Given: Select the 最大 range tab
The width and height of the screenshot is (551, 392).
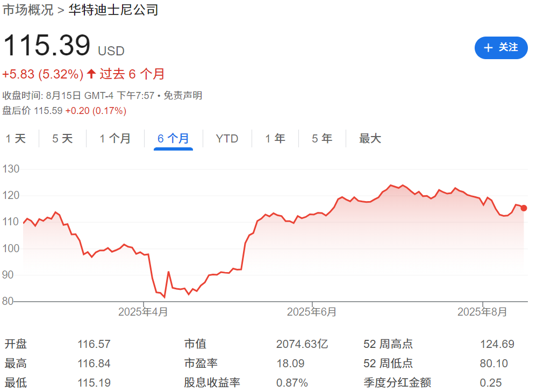Looking at the screenshot, I should click(x=370, y=139).
